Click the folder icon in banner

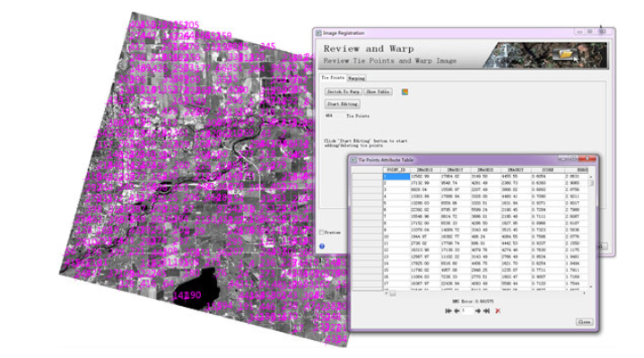[565, 54]
